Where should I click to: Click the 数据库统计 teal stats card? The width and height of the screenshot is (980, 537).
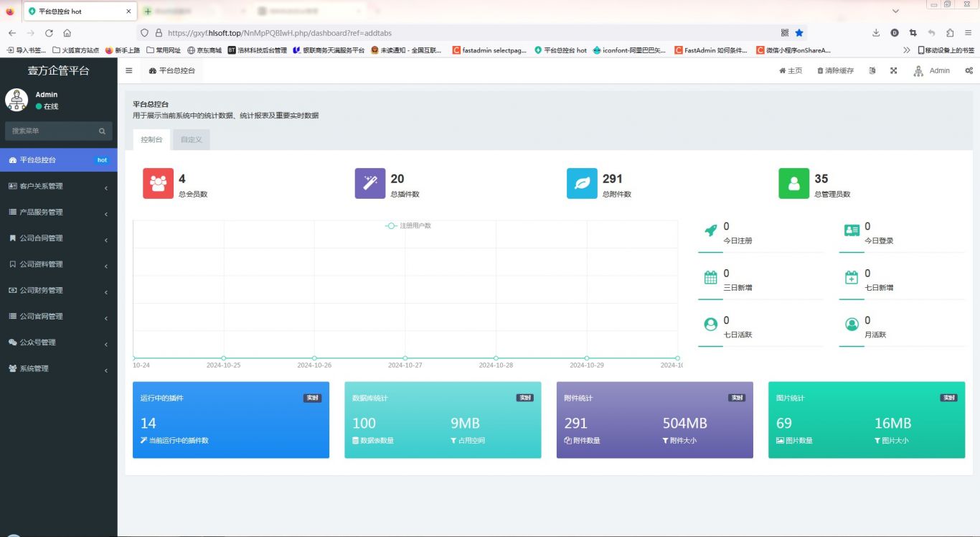(443, 420)
